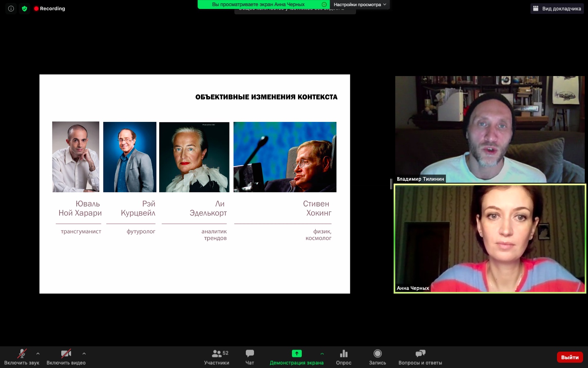Select Владимир Тилинин's video thumbnail
This screenshot has width=588, height=368.
coord(490,129)
